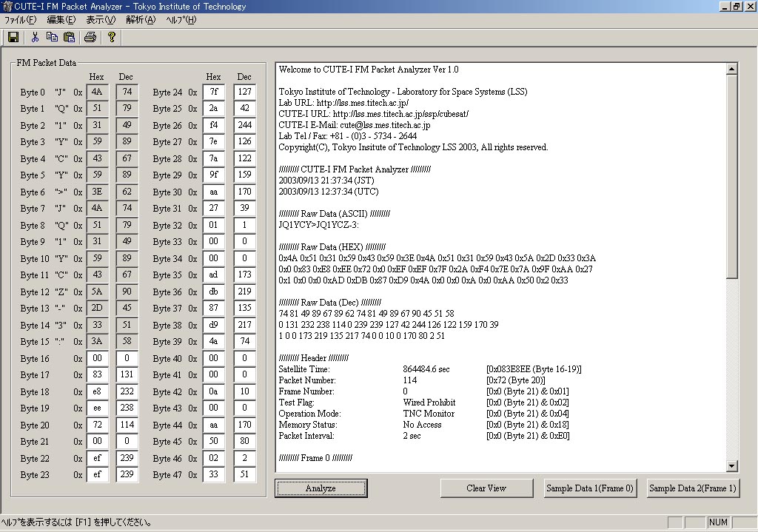Image resolution: width=758 pixels, height=532 pixels.
Task: Click the Dec field for Byte 16
Action: 127,359
